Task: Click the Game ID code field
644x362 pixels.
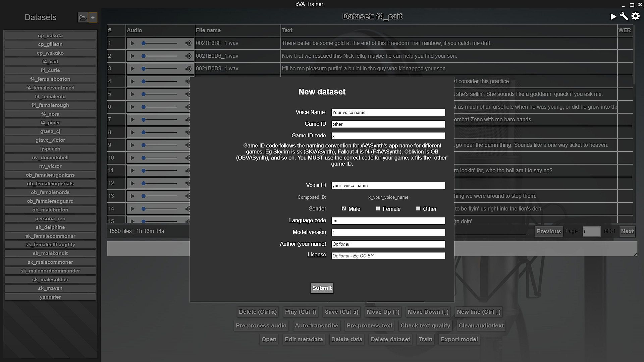Action: [x=388, y=136]
